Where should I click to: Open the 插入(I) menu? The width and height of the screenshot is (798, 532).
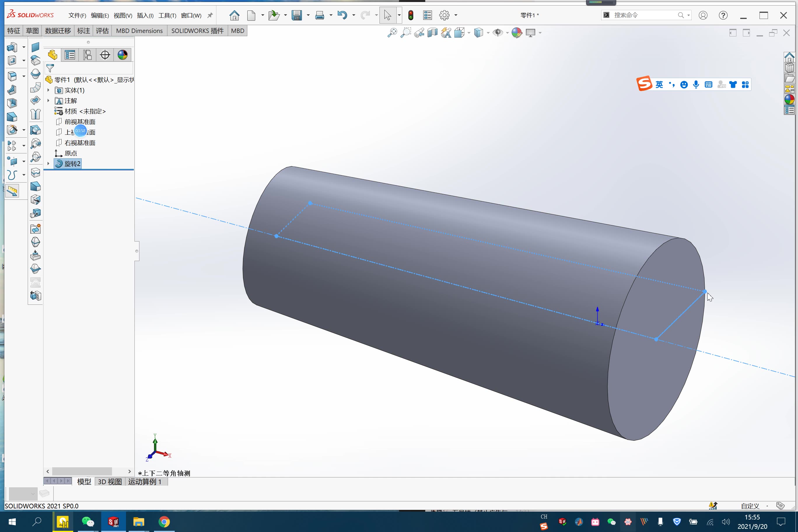tap(145, 16)
